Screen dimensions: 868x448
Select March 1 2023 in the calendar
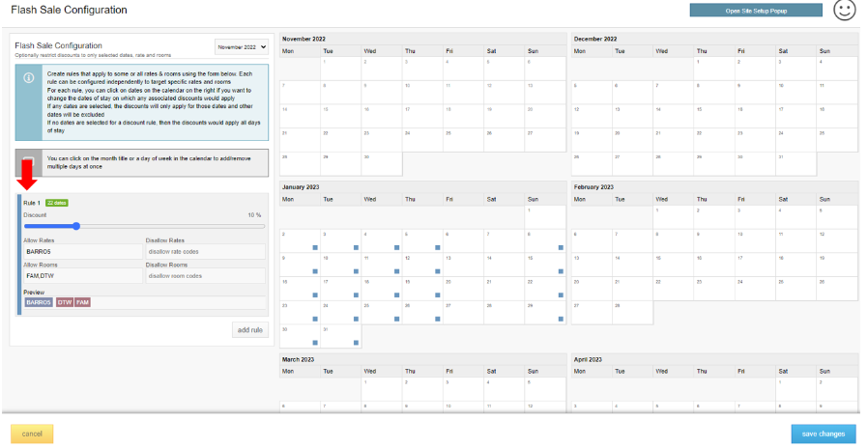click(382, 389)
